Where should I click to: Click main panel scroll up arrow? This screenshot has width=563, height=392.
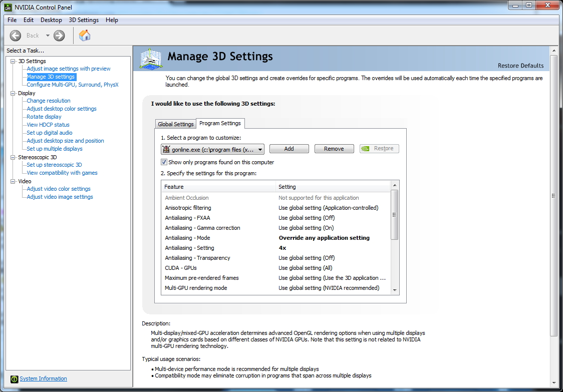[553, 51]
